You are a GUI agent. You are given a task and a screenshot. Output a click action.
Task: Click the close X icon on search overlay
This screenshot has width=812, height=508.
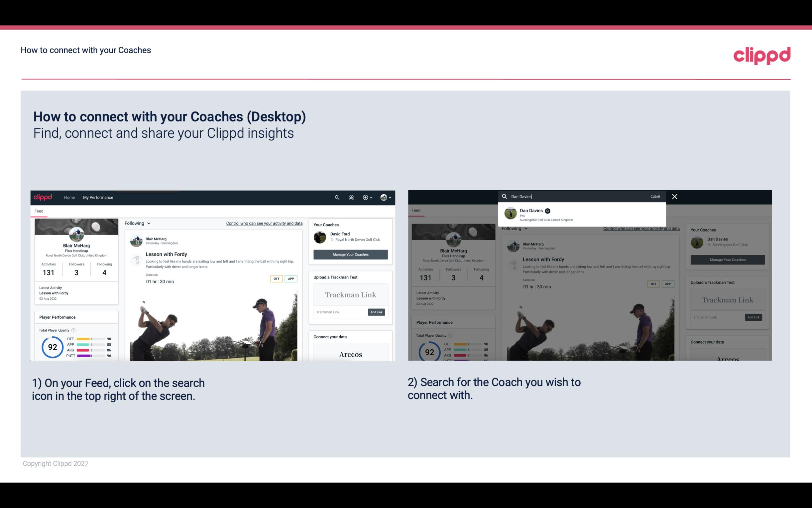click(675, 196)
